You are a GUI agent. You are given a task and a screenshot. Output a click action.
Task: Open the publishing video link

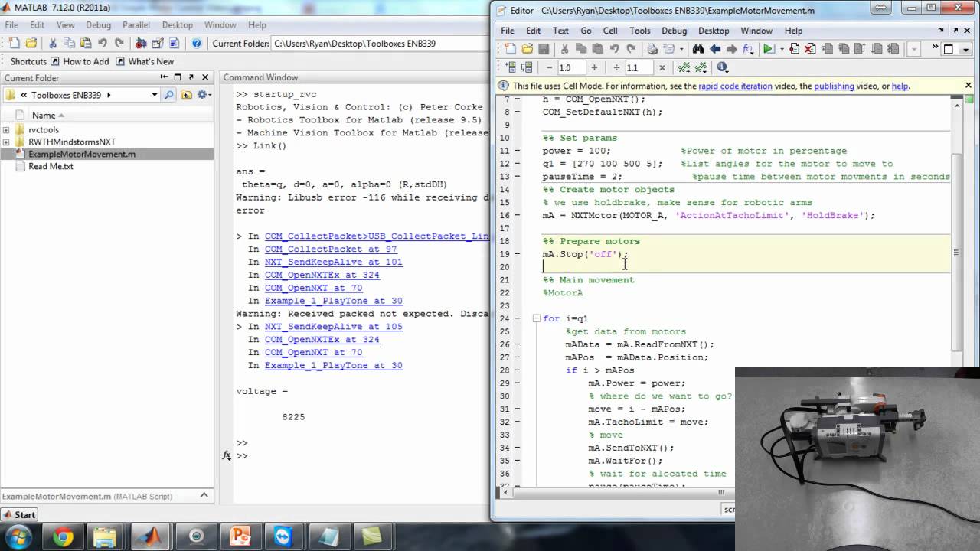point(834,86)
